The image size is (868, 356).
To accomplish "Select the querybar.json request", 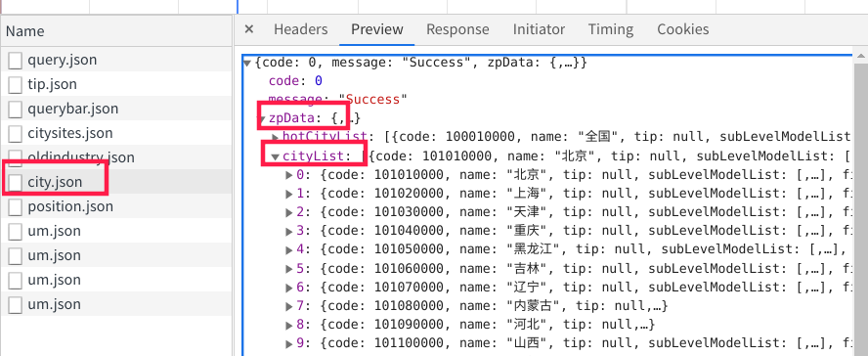I will click(116, 109).
